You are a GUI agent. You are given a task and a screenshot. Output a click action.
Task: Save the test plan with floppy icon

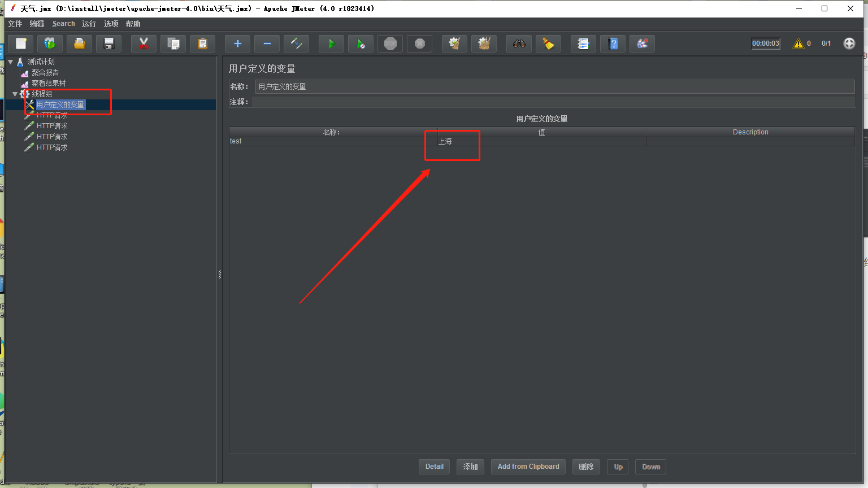tap(109, 43)
